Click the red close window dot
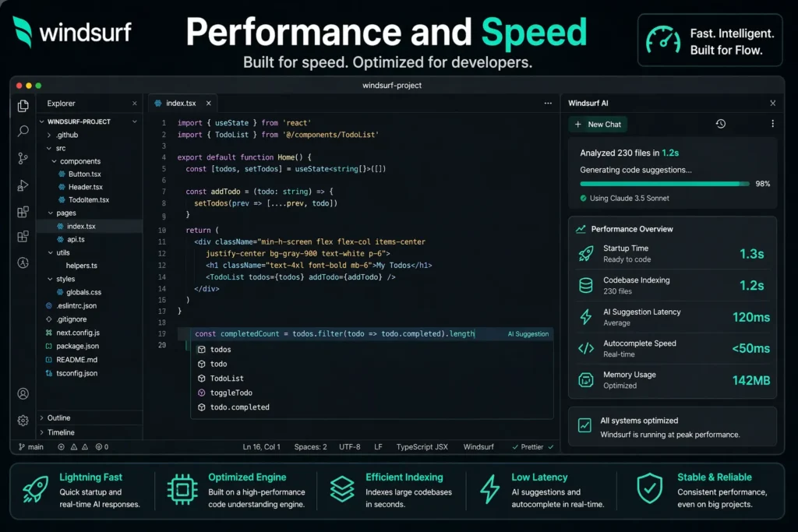 tap(19, 86)
